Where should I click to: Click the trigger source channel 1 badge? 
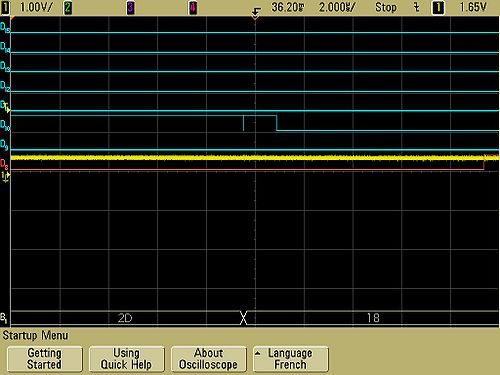pyautogui.click(x=438, y=8)
